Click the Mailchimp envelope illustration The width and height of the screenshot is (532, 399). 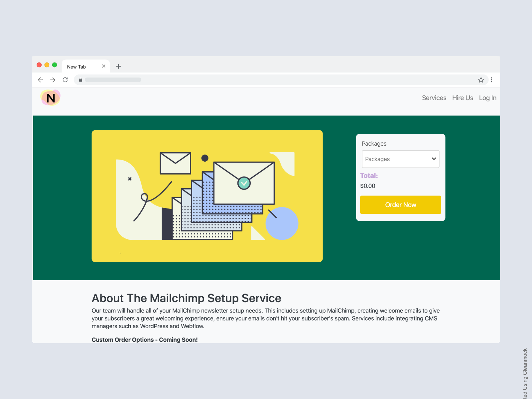point(207,196)
